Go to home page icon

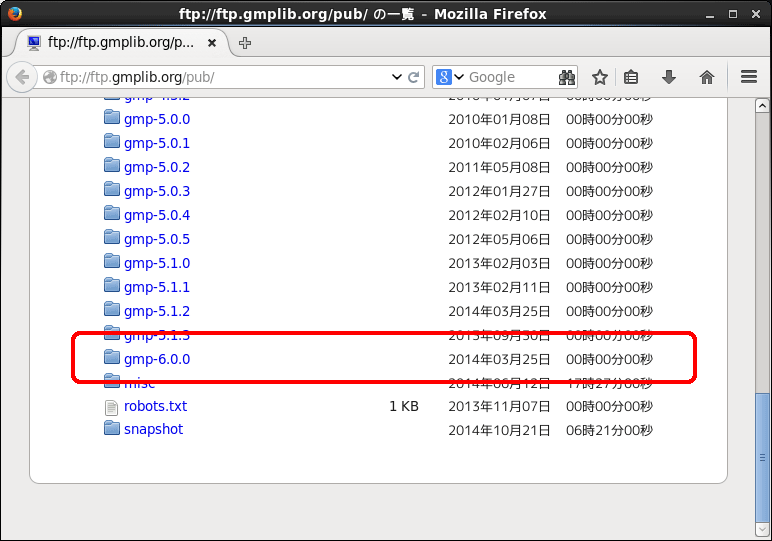point(707,77)
